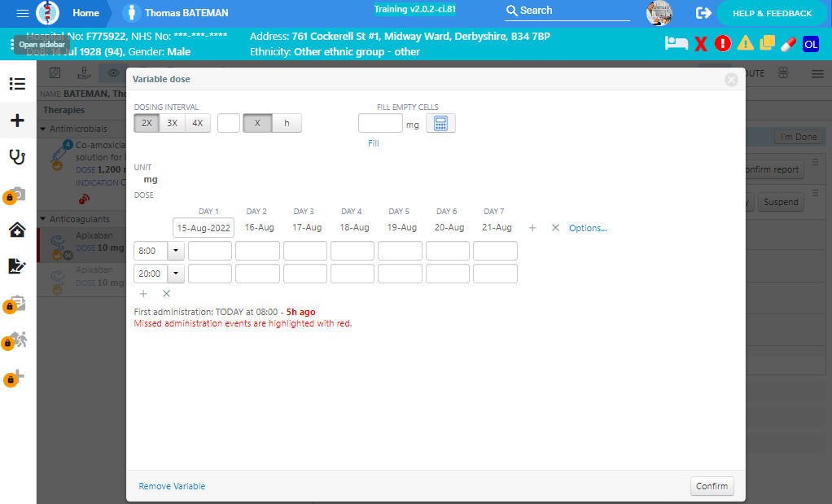Click the yellow notes stack icon
The width and height of the screenshot is (832, 504).
pos(767,43)
